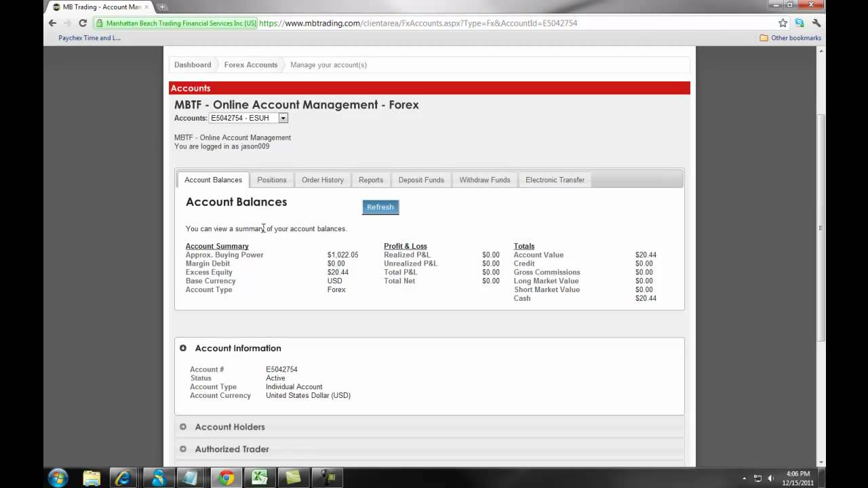Open the Paychex Time and L... bookmark
Image resolution: width=868 pixels, height=488 pixels.
pos(89,38)
